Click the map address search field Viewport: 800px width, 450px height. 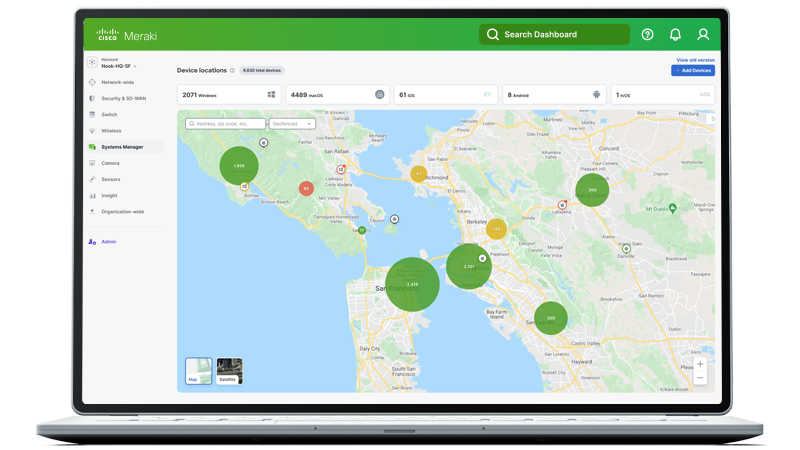226,124
